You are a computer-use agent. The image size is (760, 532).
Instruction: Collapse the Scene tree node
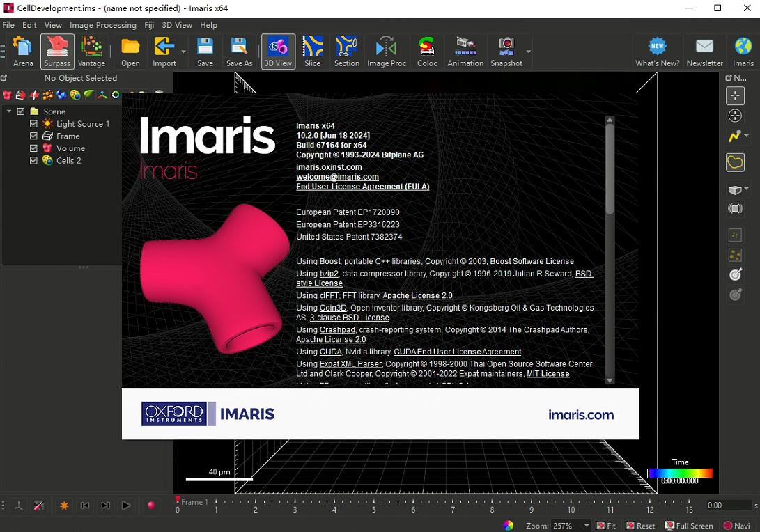(x=9, y=111)
